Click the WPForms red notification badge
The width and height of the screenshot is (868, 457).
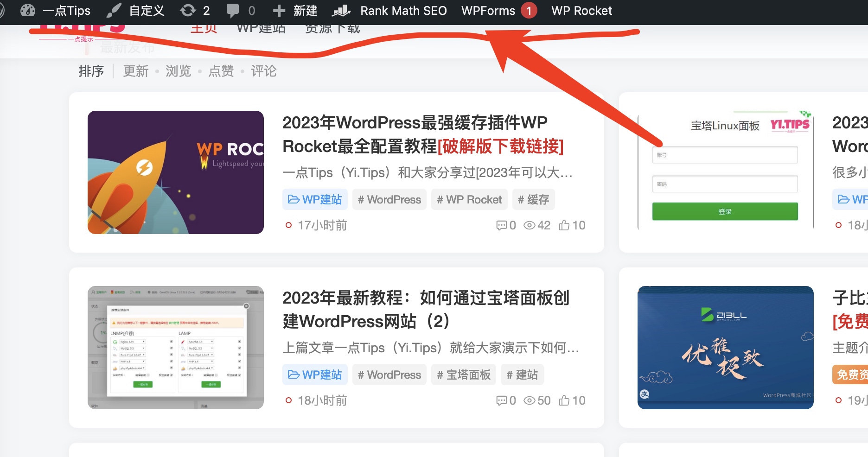tap(529, 11)
